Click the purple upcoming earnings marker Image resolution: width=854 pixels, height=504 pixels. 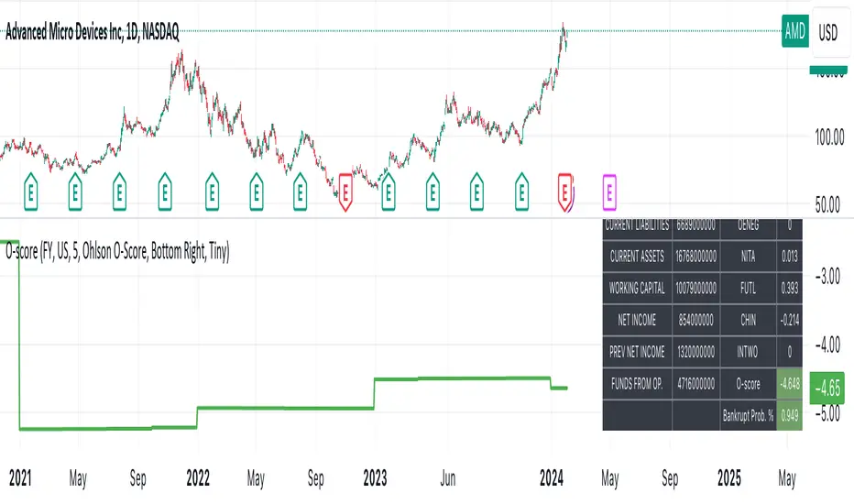pyautogui.click(x=609, y=192)
